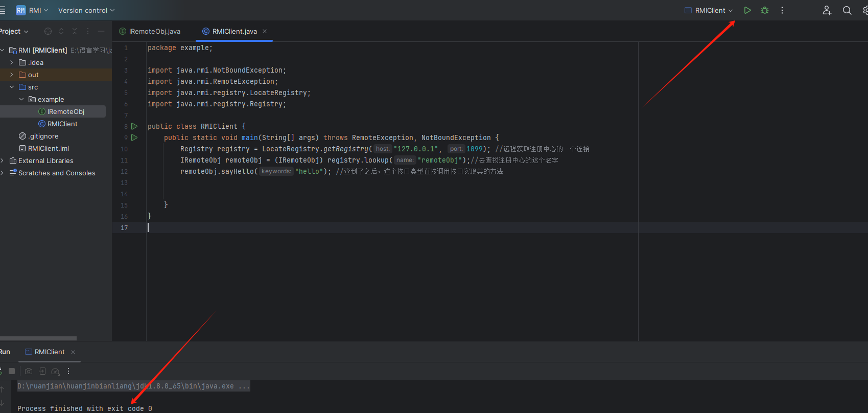The image size is (868, 413).
Task: Open the main hamburger menu
Action: (3, 10)
